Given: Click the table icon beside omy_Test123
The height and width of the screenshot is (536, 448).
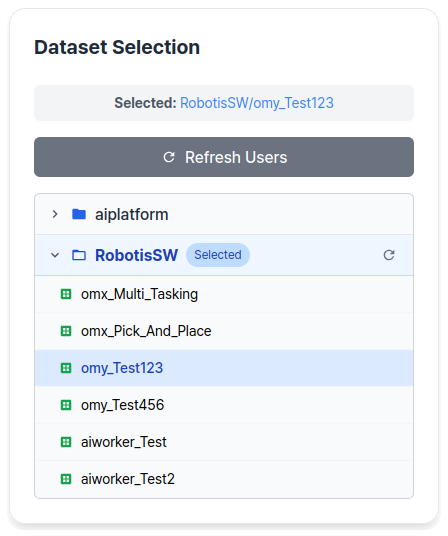Looking at the screenshot, I should click(x=66, y=368).
